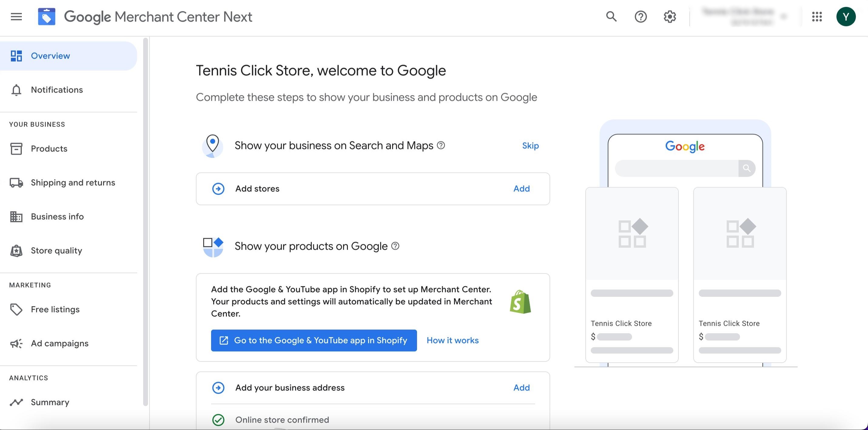868x430 pixels.
Task: Open Products in the sidebar
Action: point(69,149)
